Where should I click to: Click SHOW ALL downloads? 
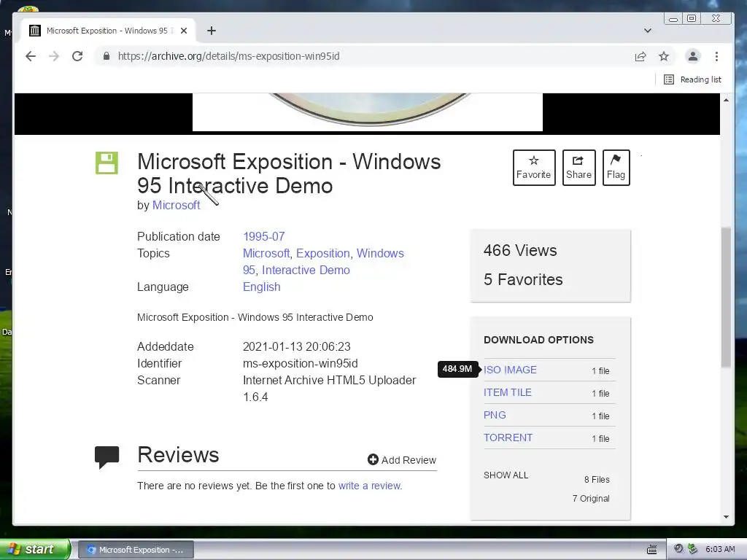[x=506, y=475]
